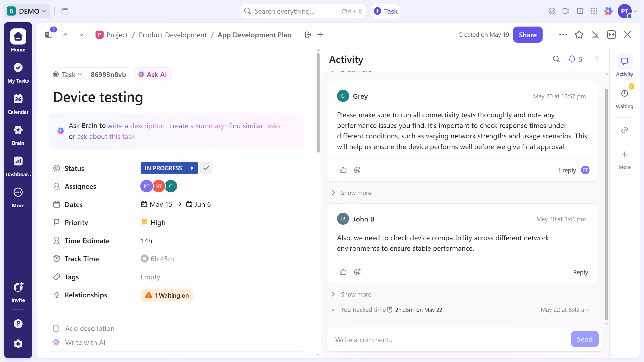This screenshot has height=362, width=644.
Task: Expand Show more below Grey's comment
Action: (352, 193)
